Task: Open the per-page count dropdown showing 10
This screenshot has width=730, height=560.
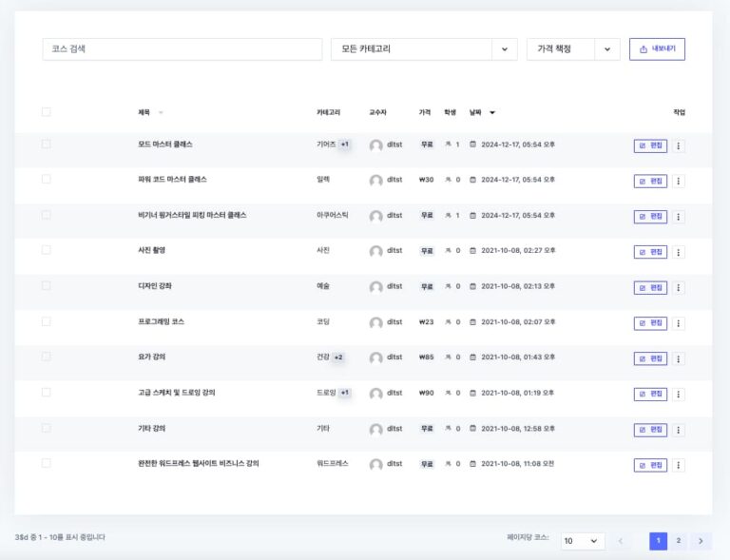Action: [582, 541]
